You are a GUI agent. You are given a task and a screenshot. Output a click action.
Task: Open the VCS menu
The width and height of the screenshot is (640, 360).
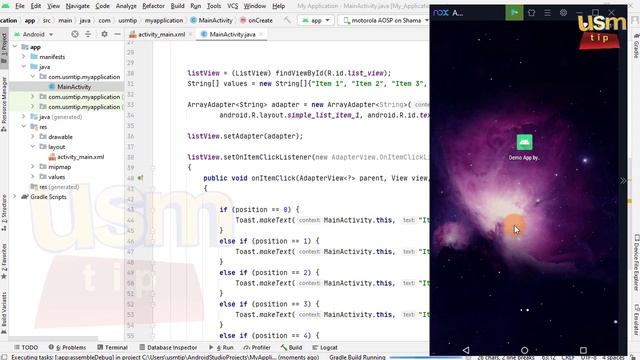click(232, 6)
